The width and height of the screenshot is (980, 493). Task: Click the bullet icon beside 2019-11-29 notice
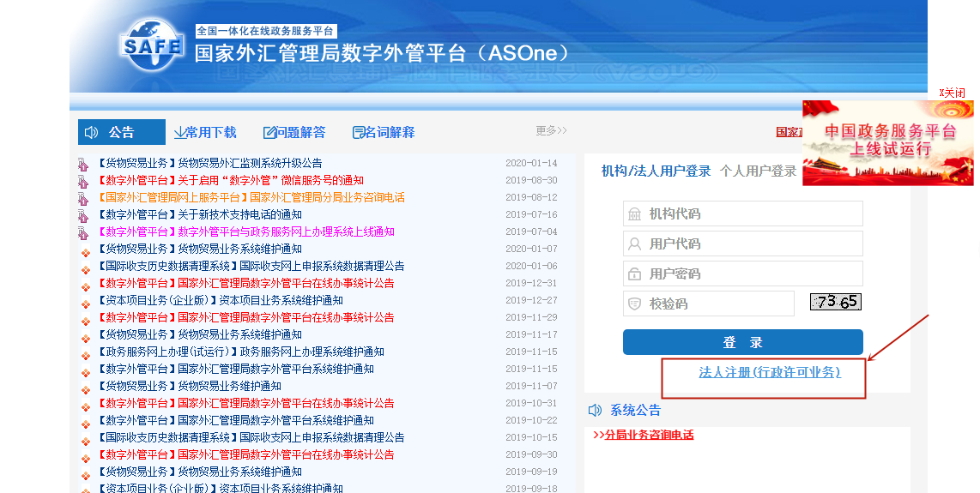pyautogui.click(x=86, y=322)
